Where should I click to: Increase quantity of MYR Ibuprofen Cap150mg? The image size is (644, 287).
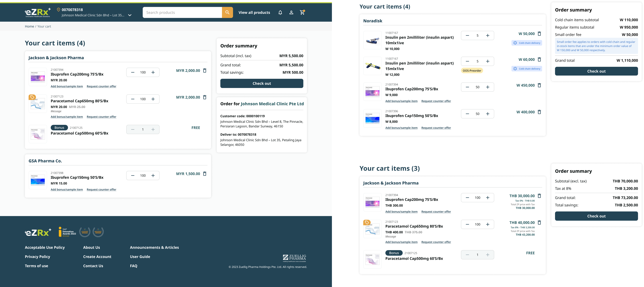point(153,176)
